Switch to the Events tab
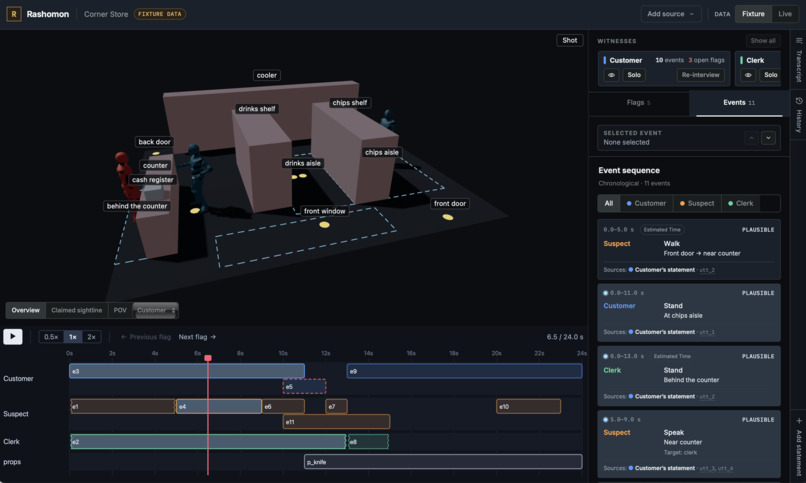Viewport: 806px width, 483px height. pyautogui.click(x=739, y=103)
